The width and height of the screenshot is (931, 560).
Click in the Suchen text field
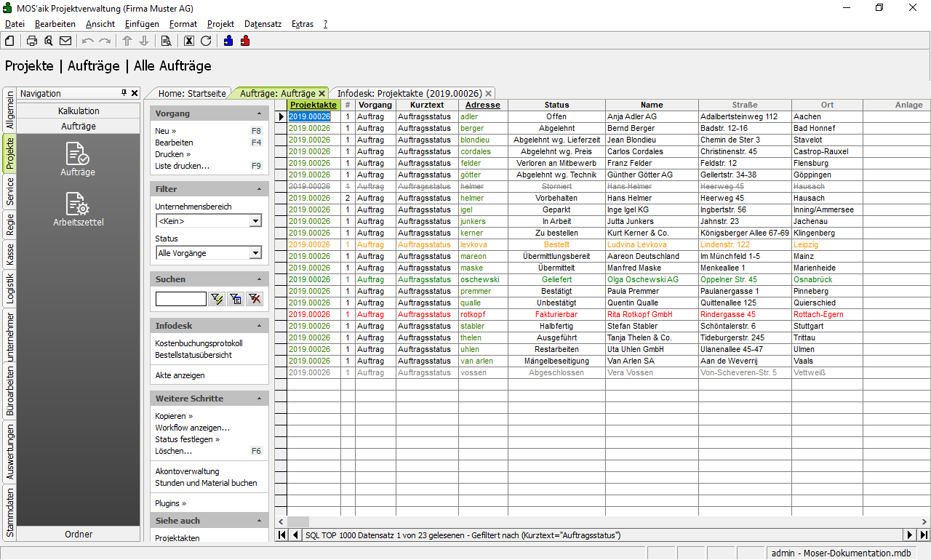(x=180, y=299)
